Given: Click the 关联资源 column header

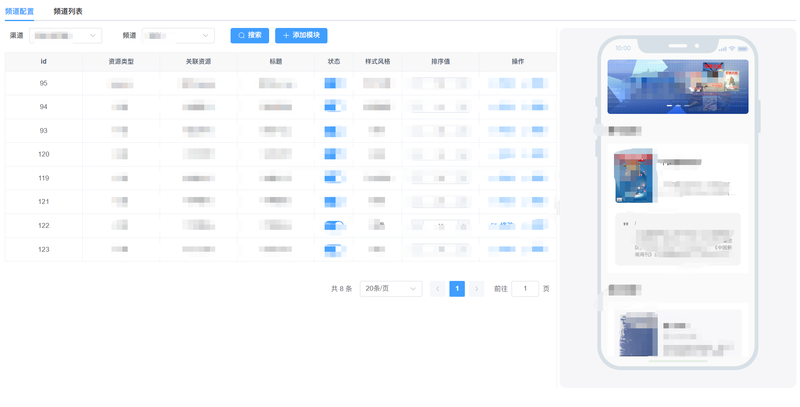Looking at the screenshot, I should click(198, 61).
